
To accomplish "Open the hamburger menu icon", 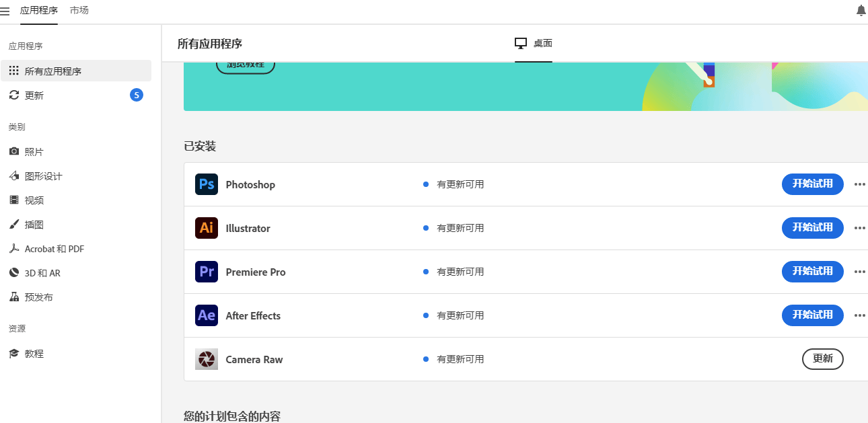I will point(5,11).
